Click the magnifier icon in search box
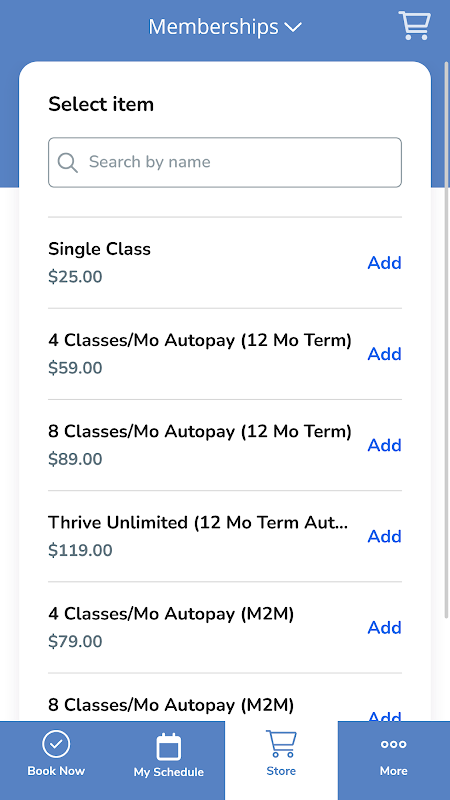This screenshot has height=800, width=450. 67,162
